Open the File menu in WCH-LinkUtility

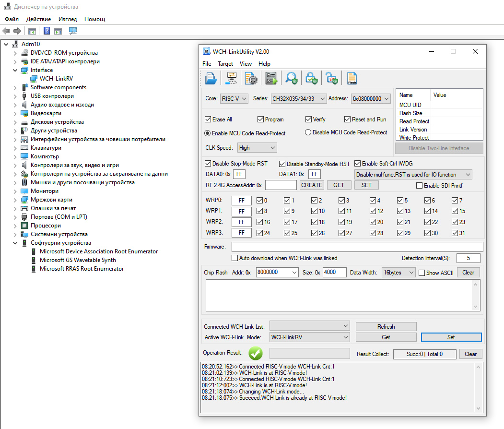coord(207,64)
